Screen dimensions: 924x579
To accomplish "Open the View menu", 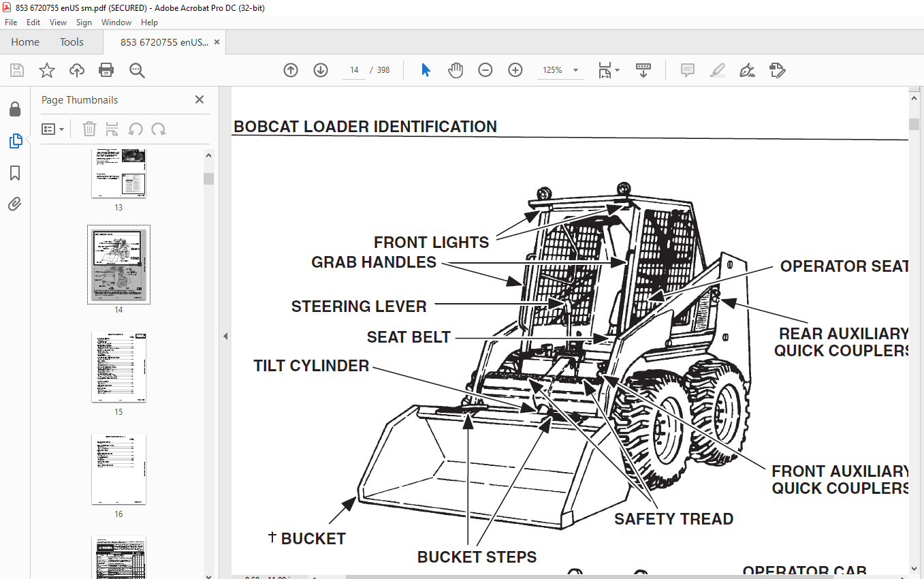I will (x=59, y=22).
